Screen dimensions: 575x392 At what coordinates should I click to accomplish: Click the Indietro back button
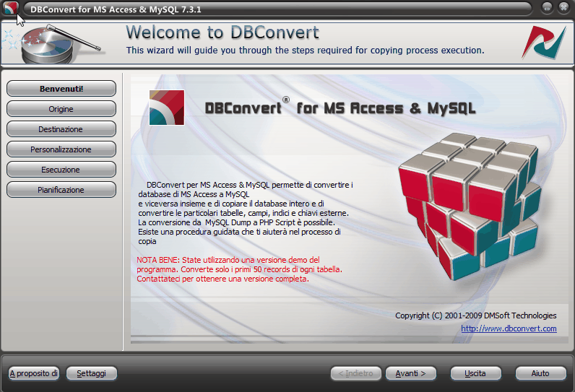pyautogui.click(x=355, y=373)
